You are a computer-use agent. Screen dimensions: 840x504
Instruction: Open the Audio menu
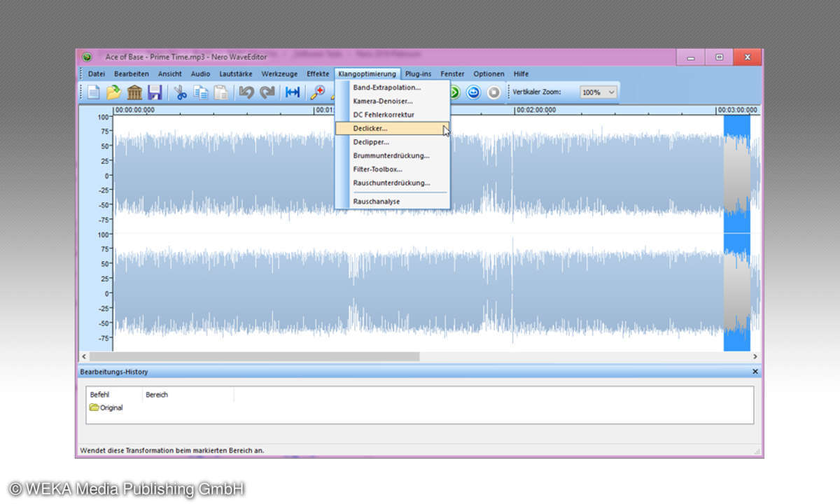click(200, 73)
